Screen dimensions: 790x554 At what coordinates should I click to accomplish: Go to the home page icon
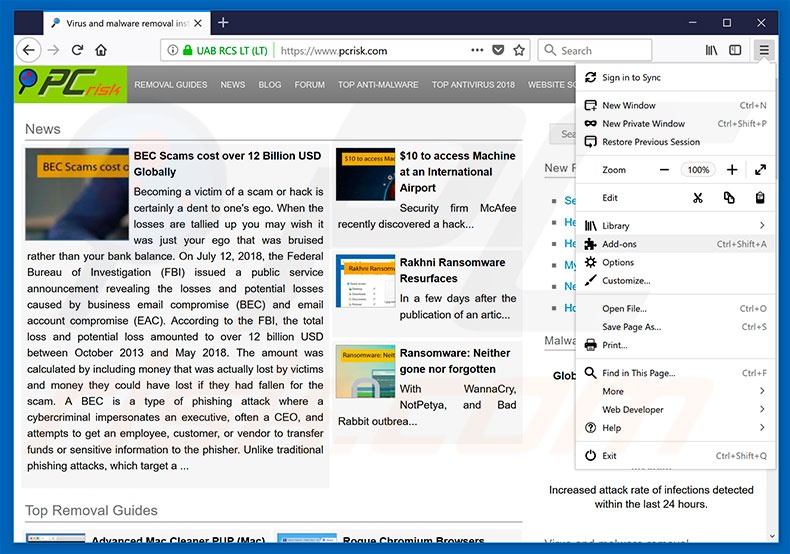(101, 50)
